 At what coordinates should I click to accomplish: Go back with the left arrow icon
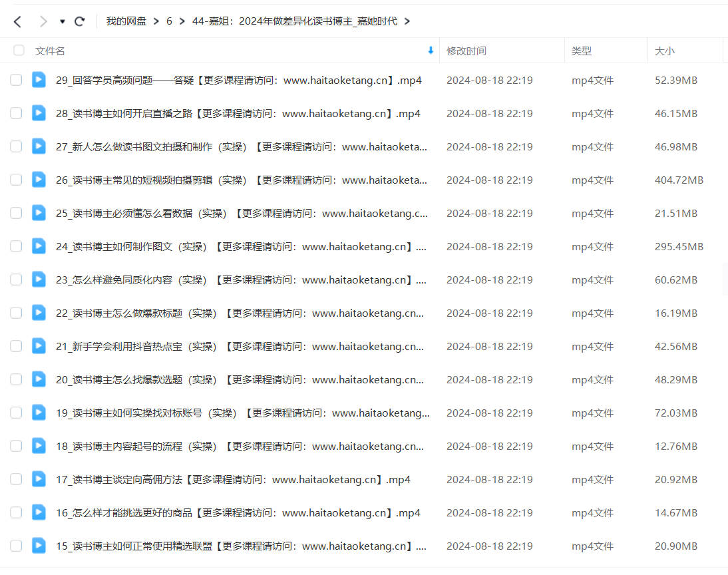[18, 21]
